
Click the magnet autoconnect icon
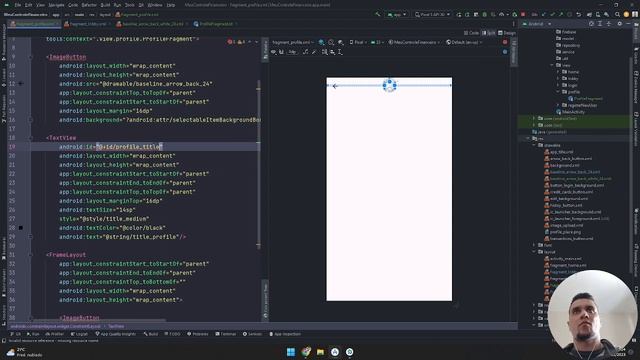tap(281, 52)
